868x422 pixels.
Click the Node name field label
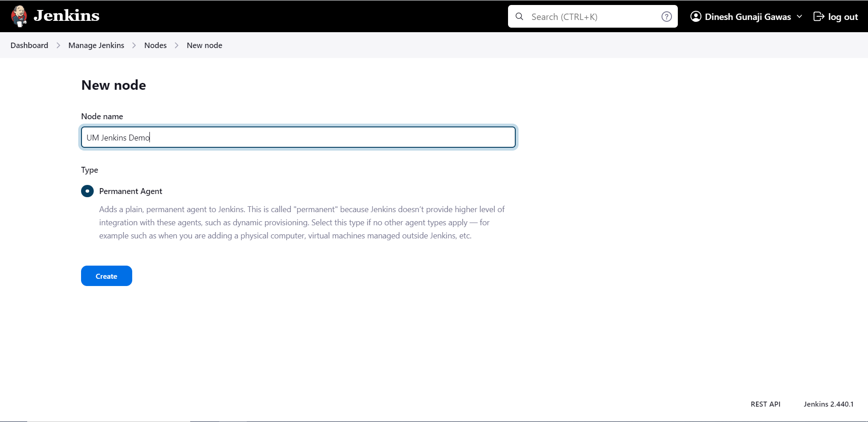pyautogui.click(x=102, y=116)
